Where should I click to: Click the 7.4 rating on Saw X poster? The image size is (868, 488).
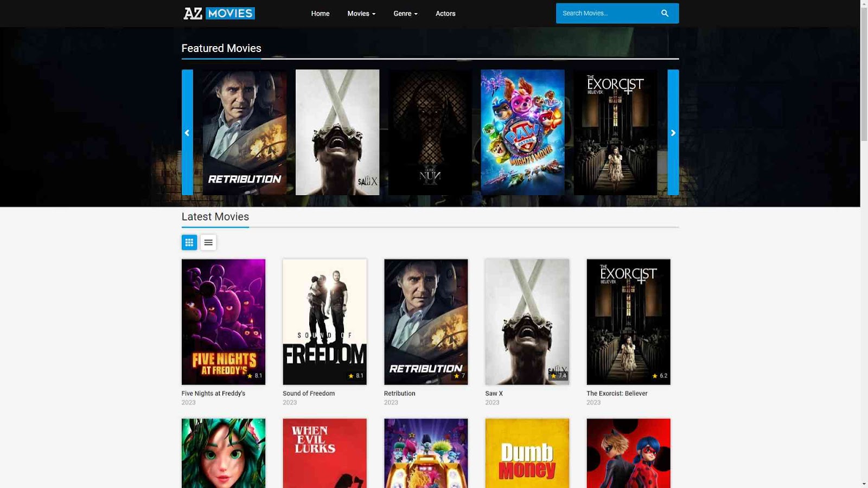point(559,376)
